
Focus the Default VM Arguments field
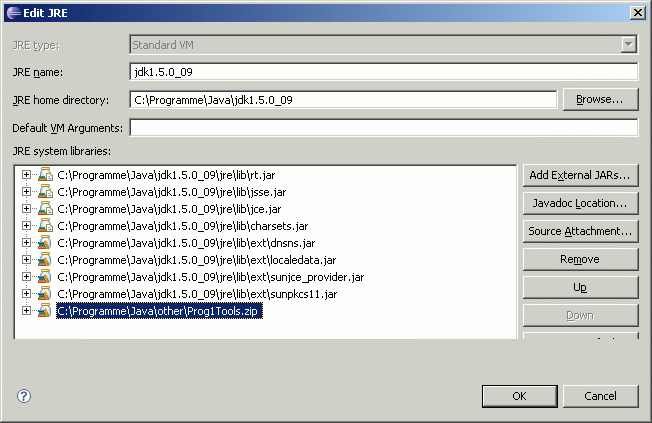(x=383, y=128)
